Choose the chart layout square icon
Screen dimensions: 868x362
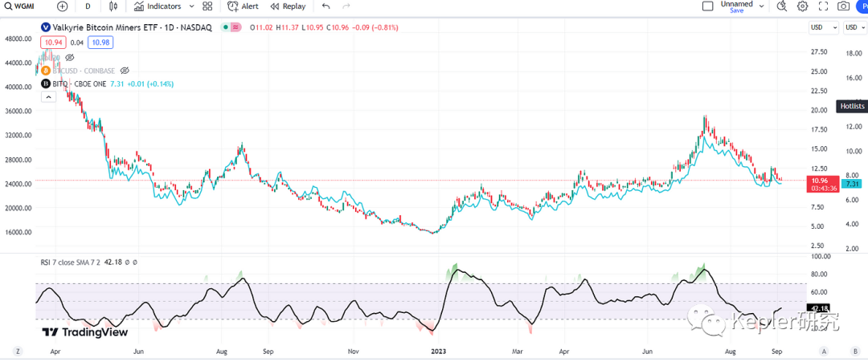coord(707,6)
